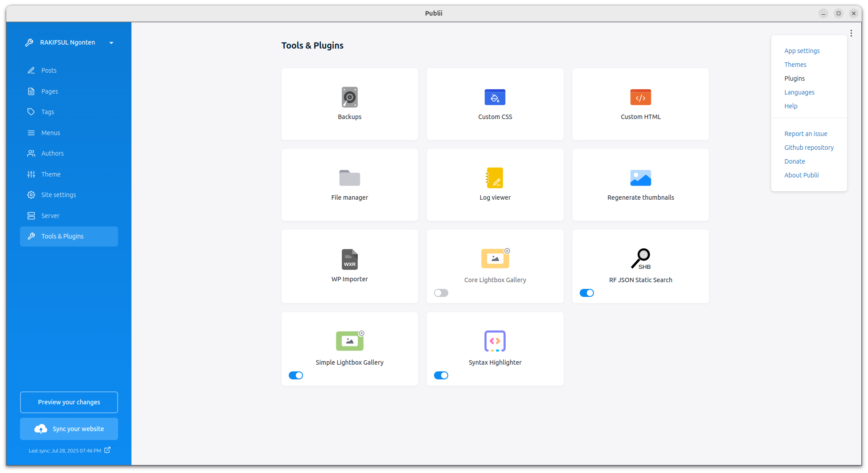Viewport: 868px width, 473px height.
Task: Open Custom CSS paint bucket icon
Action: 495,97
